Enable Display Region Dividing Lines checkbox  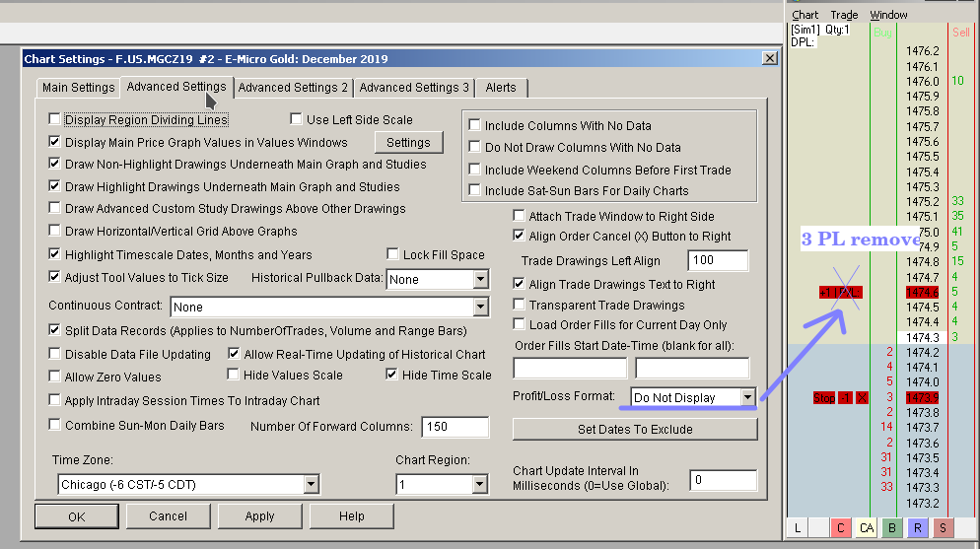click(x=55, y=120)
